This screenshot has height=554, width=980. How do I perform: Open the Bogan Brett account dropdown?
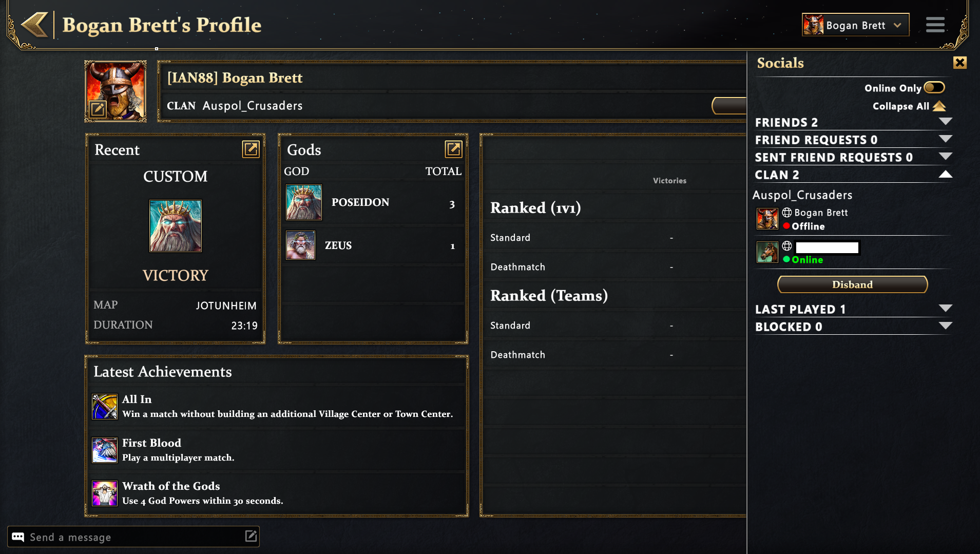click(855, 25)
